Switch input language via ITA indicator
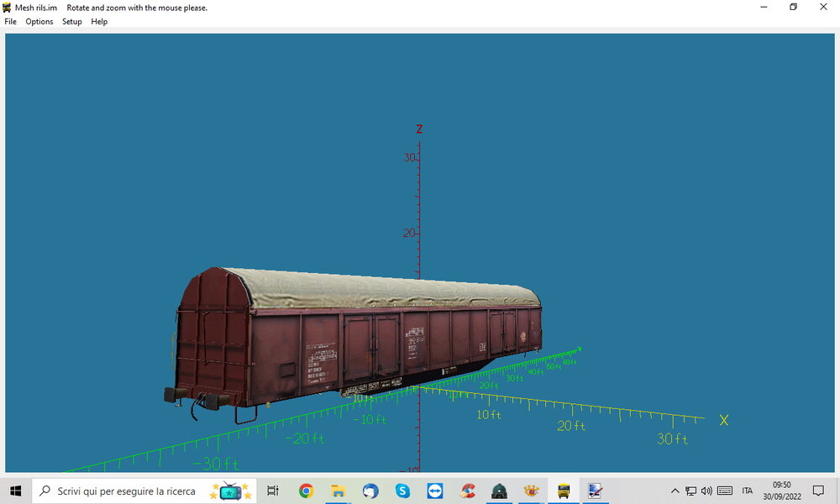This screenshot has height=504, width=840. pyautogui.click(x=748, y=491)
